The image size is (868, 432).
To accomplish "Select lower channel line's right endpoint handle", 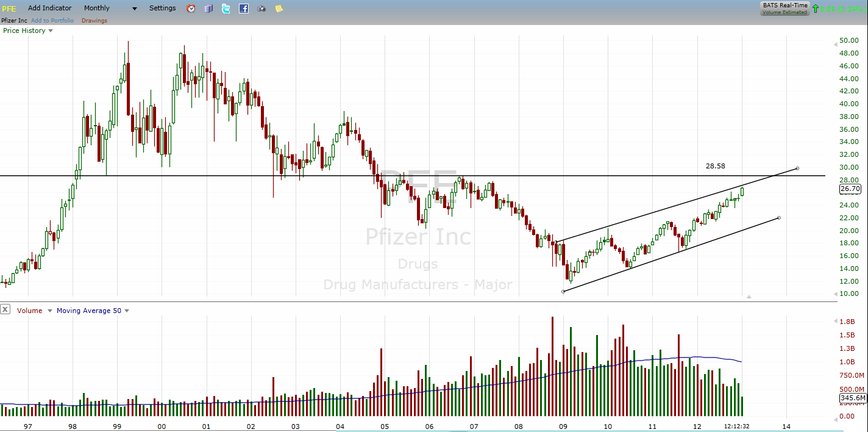I will click(x=779, y=218).
